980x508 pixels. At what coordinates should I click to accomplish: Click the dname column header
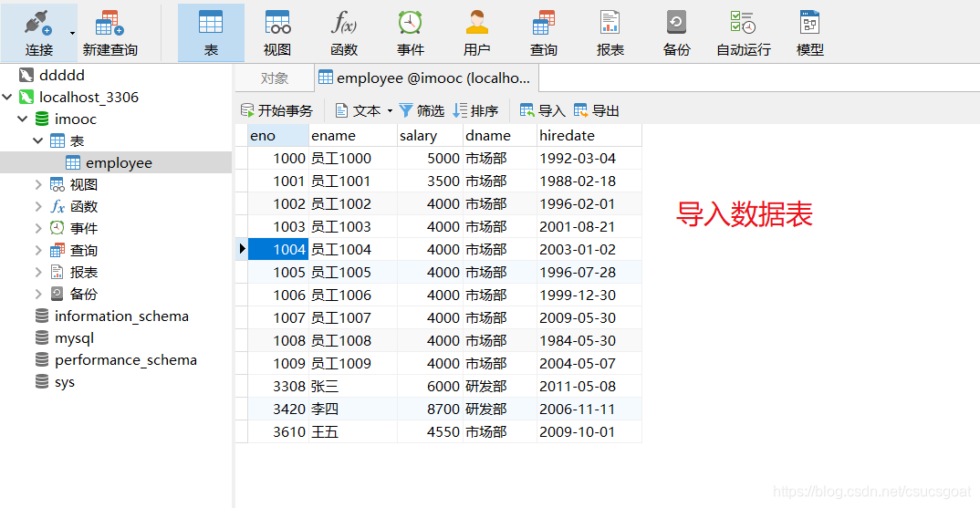[499, 136]
